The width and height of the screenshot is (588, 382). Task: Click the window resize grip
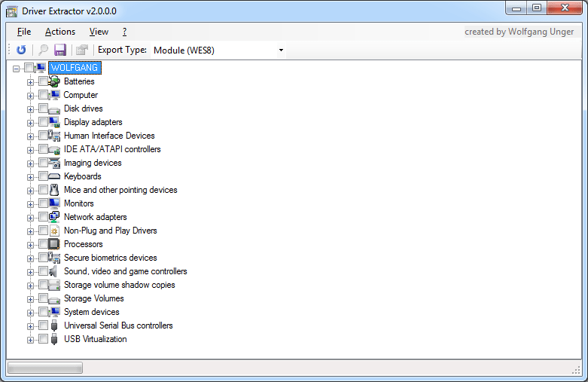tap(576, 371)
